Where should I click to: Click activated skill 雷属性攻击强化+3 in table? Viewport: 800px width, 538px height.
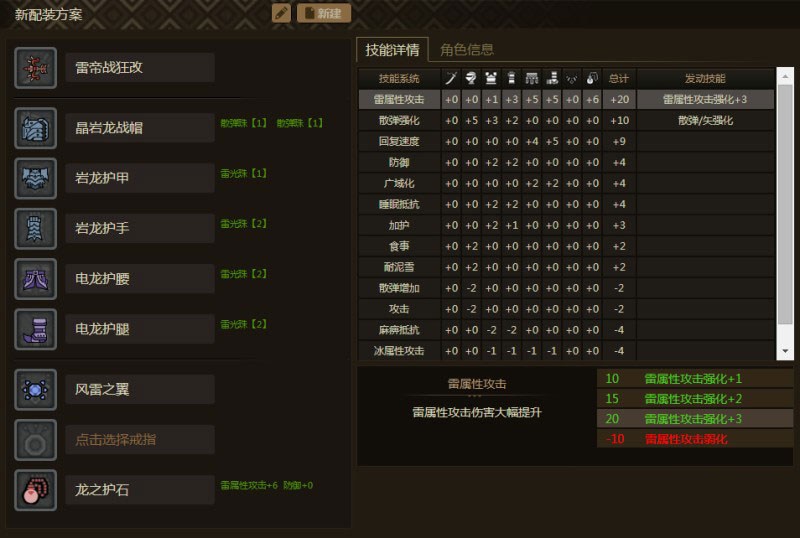[x=705, y=100]
